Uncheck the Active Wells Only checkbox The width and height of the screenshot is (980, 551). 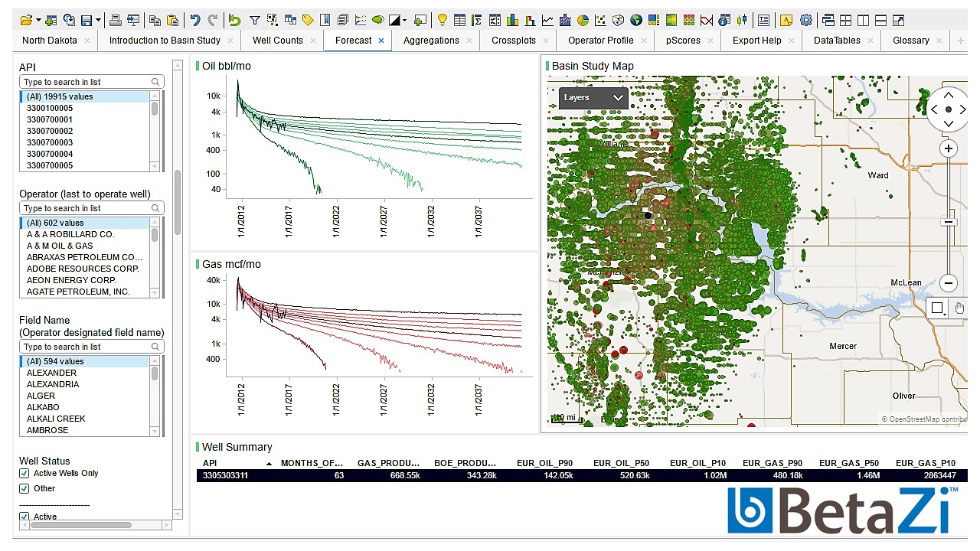click(x=24, y=474)
